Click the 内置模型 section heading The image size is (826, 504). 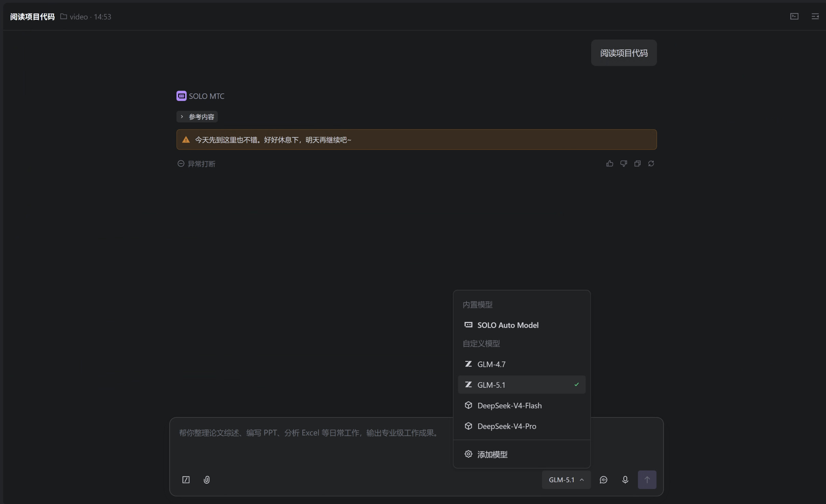click(478, 305)
